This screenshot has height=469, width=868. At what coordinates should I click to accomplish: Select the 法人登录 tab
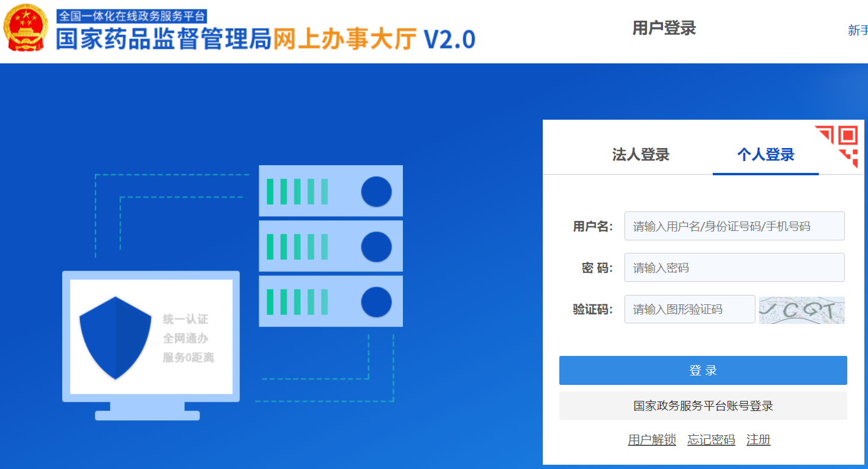(x=640, y=155)
